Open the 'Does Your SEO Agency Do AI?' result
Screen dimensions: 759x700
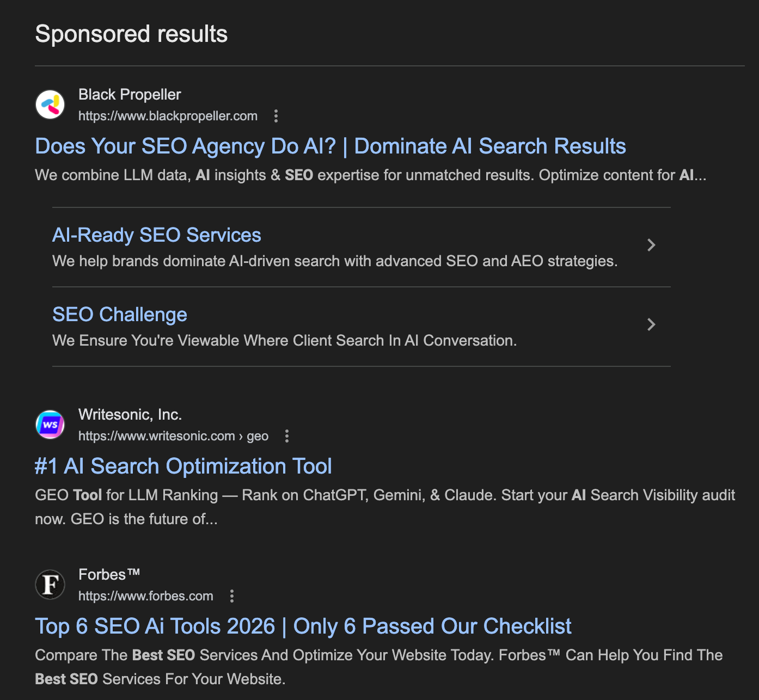(330, 146)
